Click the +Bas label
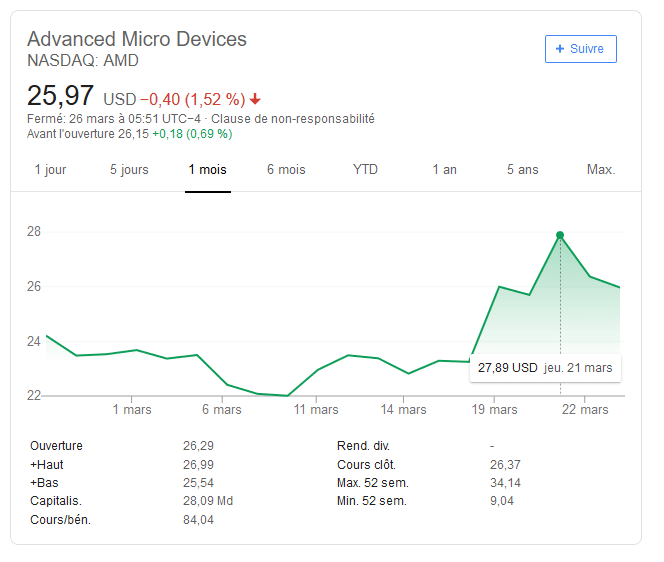 point(44,483)
